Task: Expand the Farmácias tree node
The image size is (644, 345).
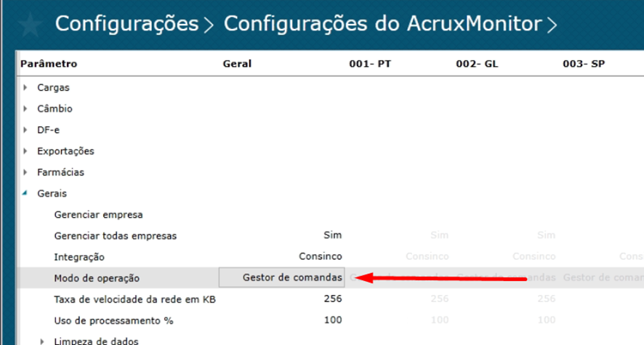Action: click(x=26, y=172)
